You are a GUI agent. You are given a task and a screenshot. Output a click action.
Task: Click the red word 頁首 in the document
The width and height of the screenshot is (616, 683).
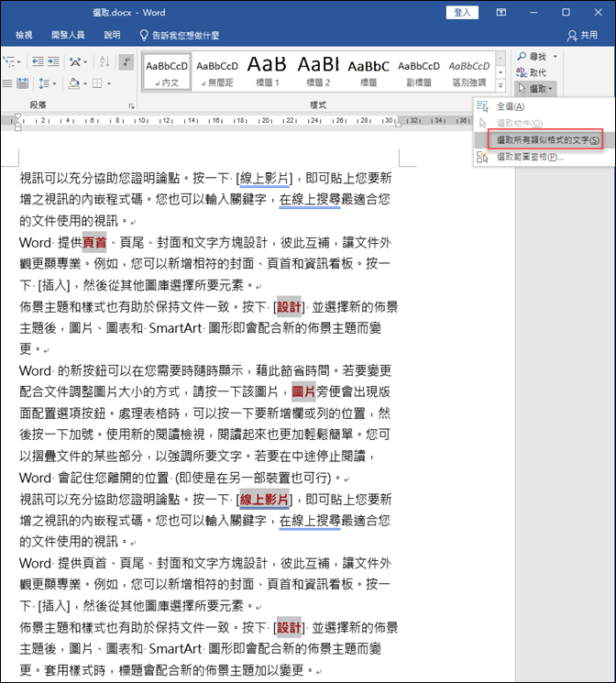(94, 243)
